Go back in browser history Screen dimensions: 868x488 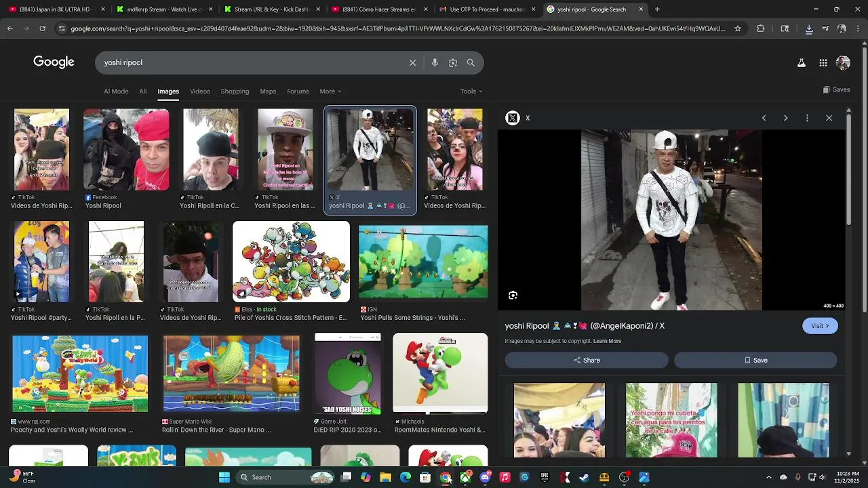click(x=9, y=28)
